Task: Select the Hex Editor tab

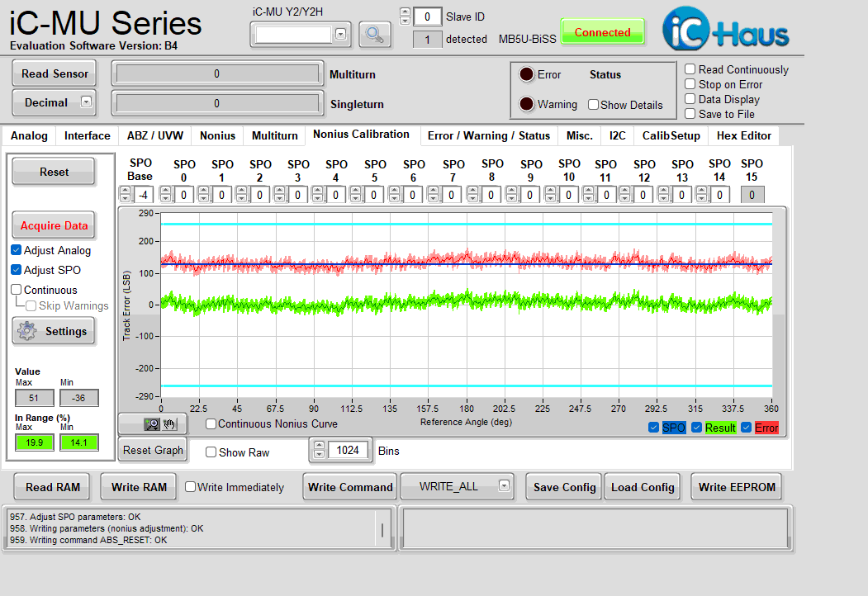Action: (743, 135)
